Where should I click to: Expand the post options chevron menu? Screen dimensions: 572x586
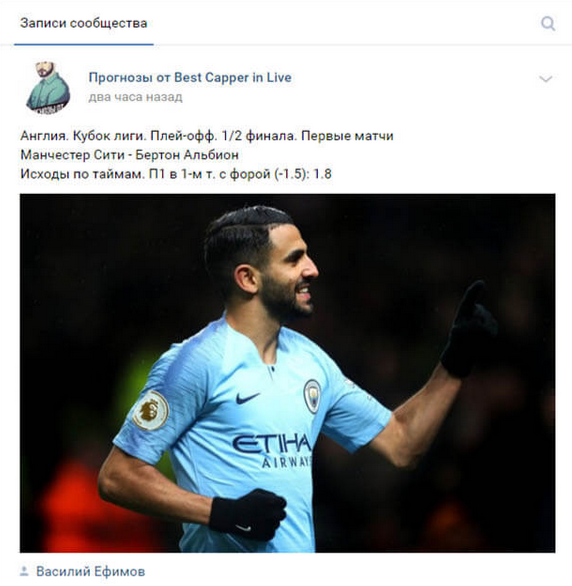coord(545,78)
